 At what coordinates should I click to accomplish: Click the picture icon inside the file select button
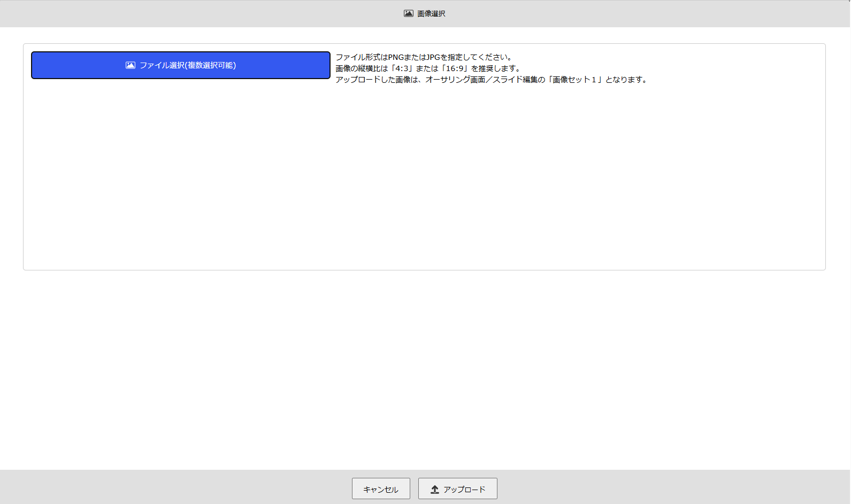click(131, 65)
